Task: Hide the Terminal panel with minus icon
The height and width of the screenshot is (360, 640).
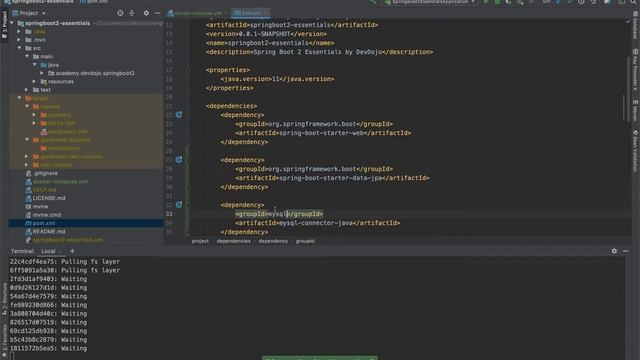Action: 625,251
